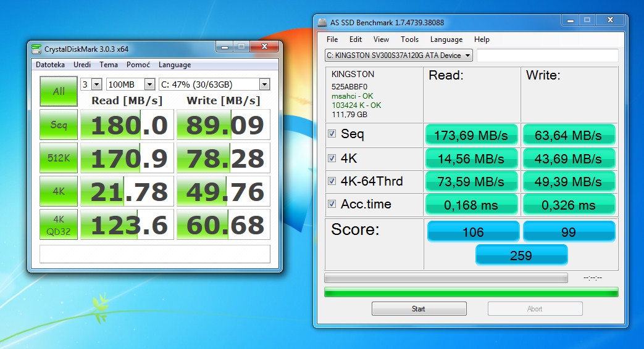
Task: Uncheck the Seq test checkbox
Action: pyautogui.click(x=333, y=134)
